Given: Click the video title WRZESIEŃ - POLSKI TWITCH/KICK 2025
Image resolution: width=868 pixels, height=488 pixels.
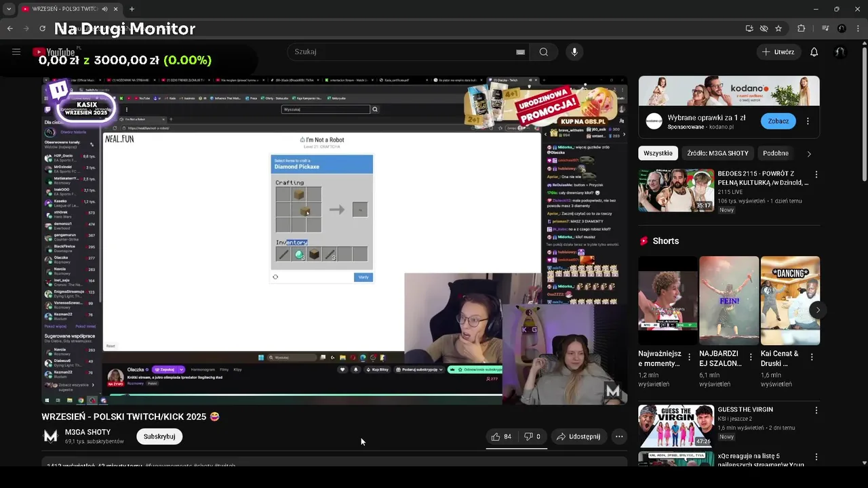Looking at the screenshot, I should tap(131, 417).
